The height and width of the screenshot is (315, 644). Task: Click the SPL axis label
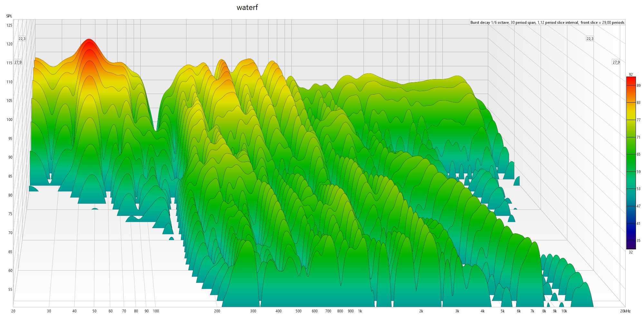tap(9, 16)
